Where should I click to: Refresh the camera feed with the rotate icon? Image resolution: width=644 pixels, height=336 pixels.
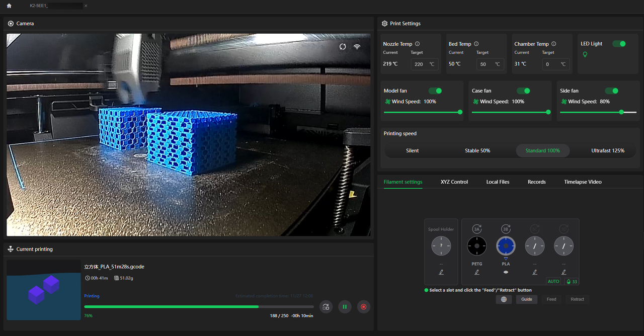point(343,47)
